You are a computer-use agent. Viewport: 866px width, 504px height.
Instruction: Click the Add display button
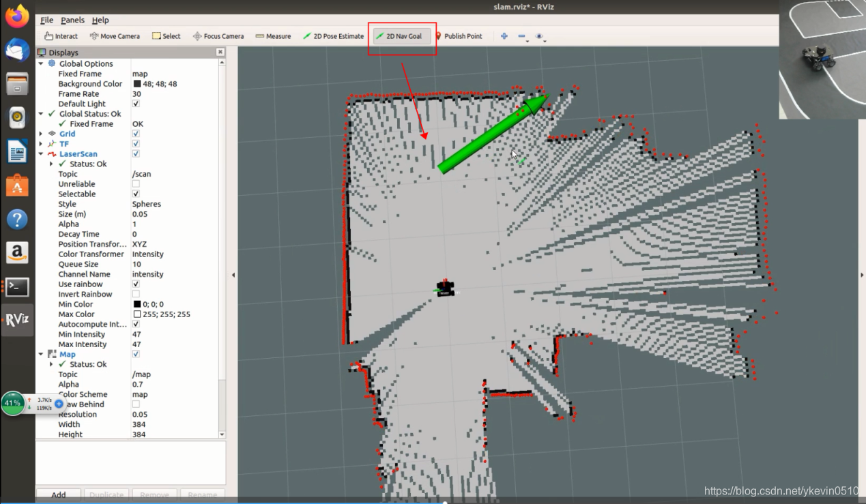click(x=59, y=494)
